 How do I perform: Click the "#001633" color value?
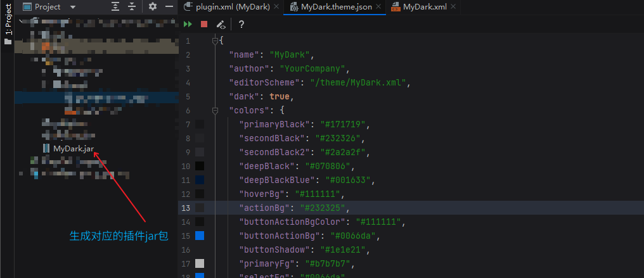348,180
